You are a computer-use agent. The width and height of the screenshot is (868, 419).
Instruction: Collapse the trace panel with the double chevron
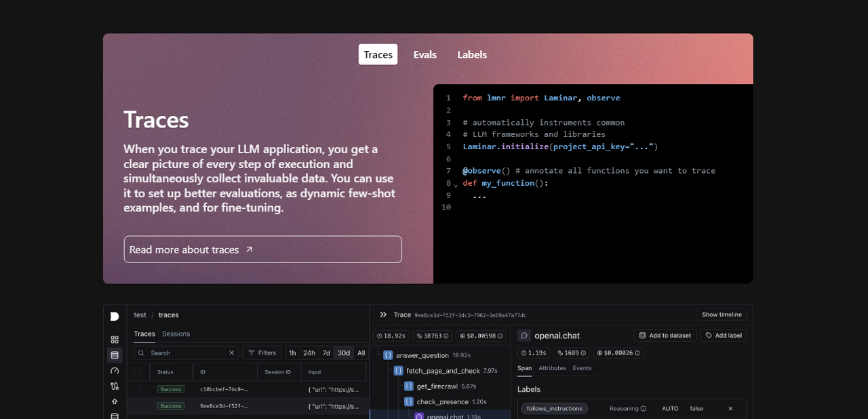(383, 315)
